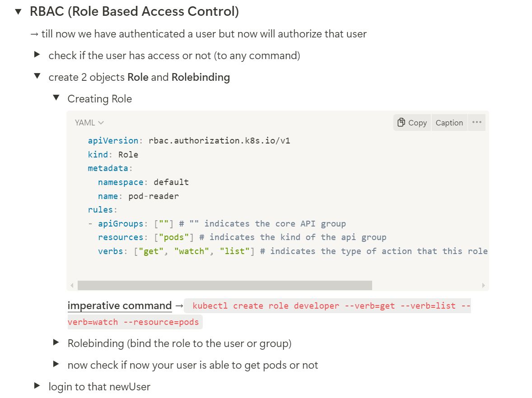Screen dimensions: 532x398
Task: Expand 'check if the user has access' toggle
Action: [x=37, y=55]
